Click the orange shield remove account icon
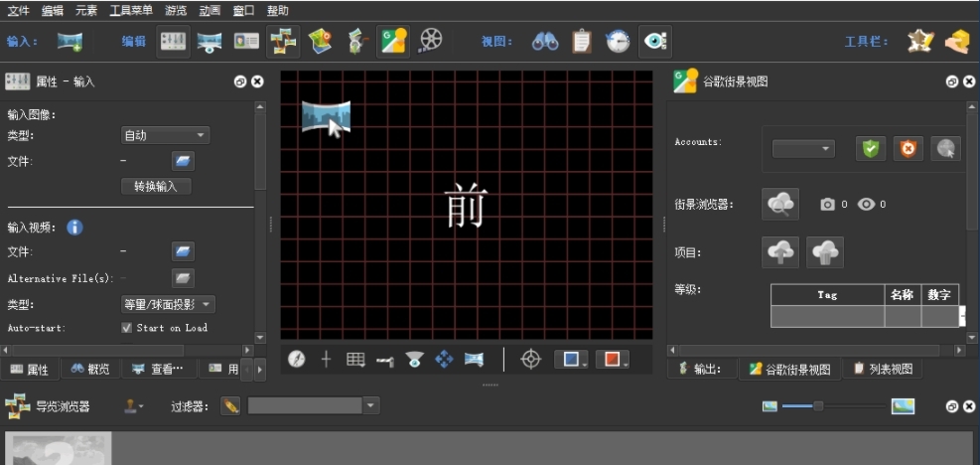The width and height of the screenshot is (980, 465). click(908, 149)
